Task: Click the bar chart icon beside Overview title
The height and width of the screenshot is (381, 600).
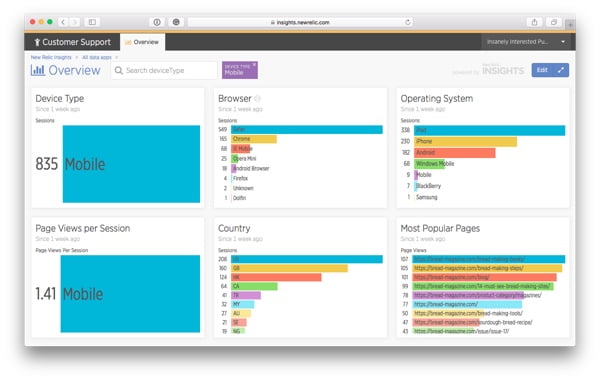Action: (x=38, y=70)
